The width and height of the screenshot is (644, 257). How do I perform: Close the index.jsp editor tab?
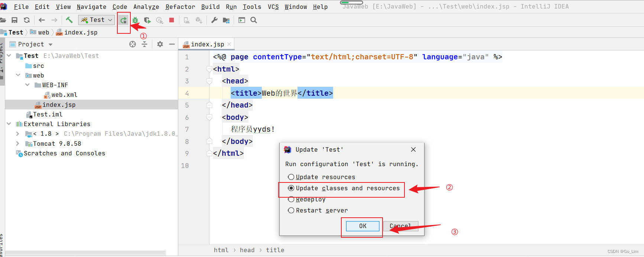point(229,44)
